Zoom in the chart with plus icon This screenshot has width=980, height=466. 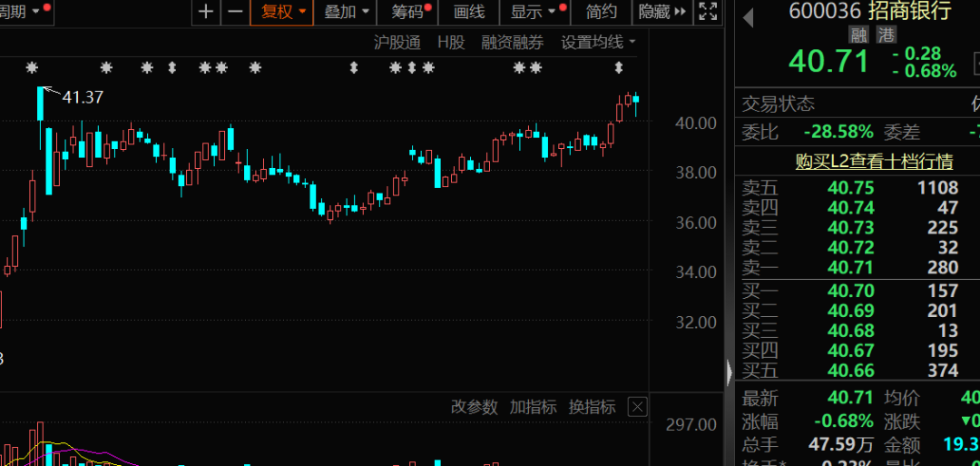(x=207, y=12)
